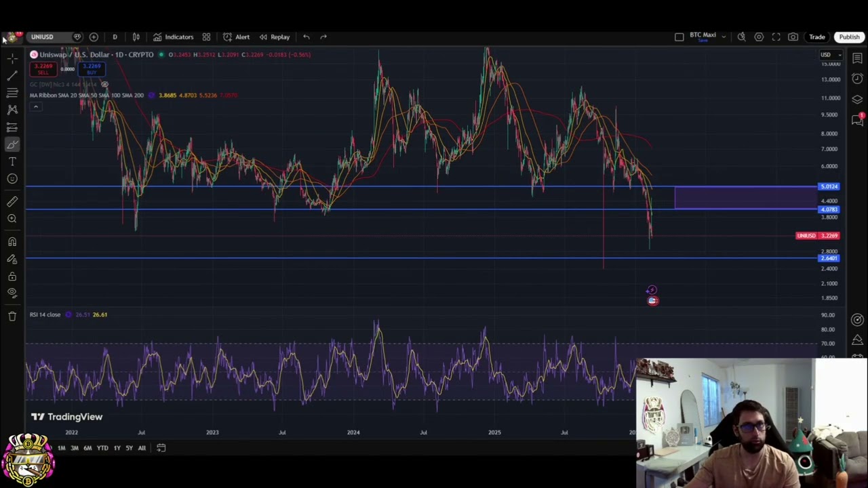Select the text annotation tool
868x488 pixels.
coord(12,161)
